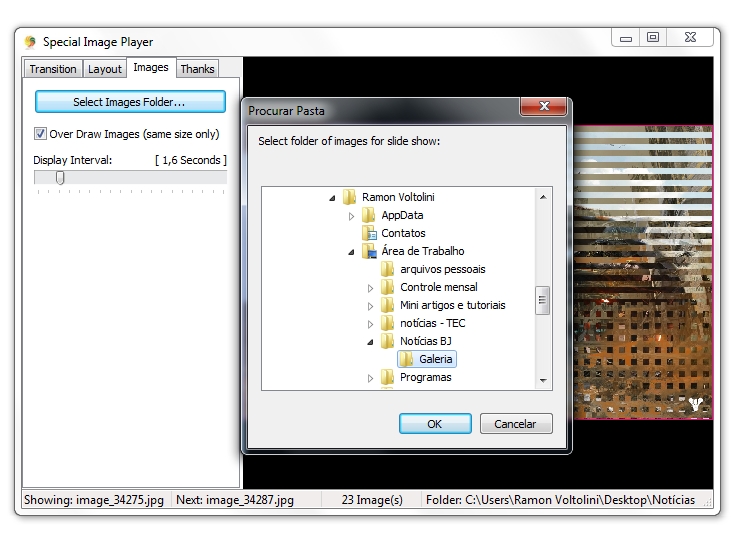
Task: Select the Programas label
Action: (x=426, y=377)
